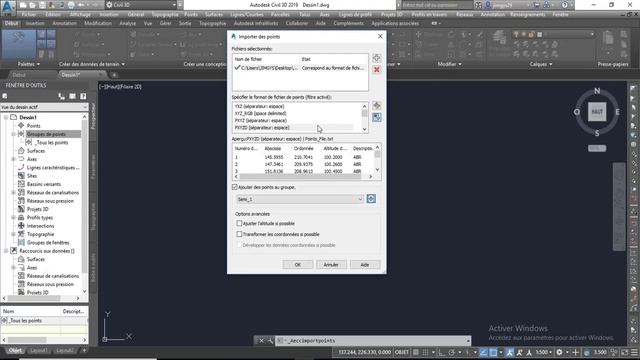Expand the Axes node under Dessin1
The width and height of the screenshot is (640, 360).
[x=13, y=159]
